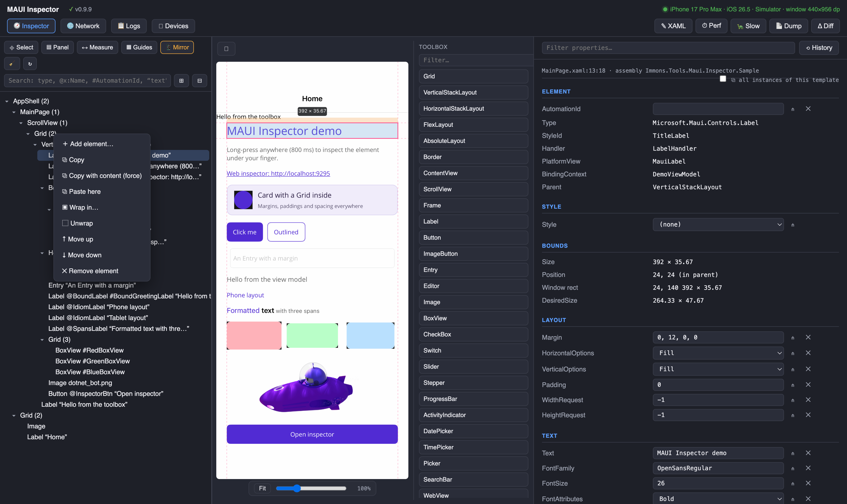Click the fork icon in the AutomationId row

pyautogui.click(x=793, y=109)
